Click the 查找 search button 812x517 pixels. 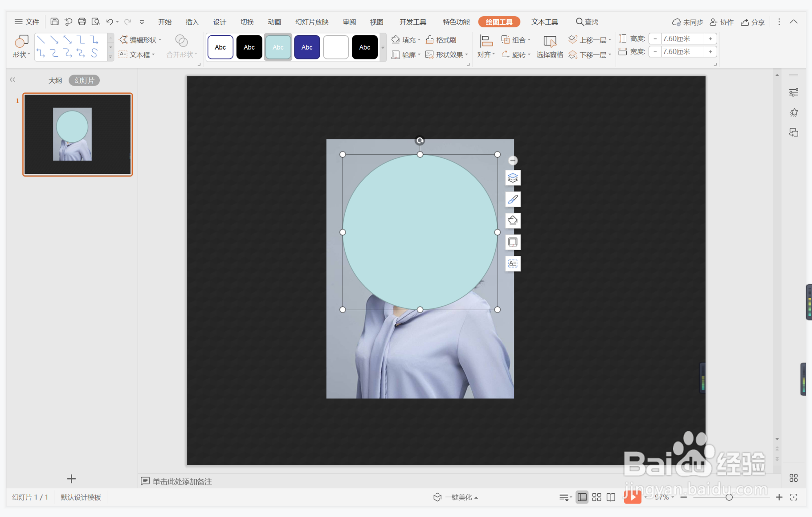click(587, 22)
